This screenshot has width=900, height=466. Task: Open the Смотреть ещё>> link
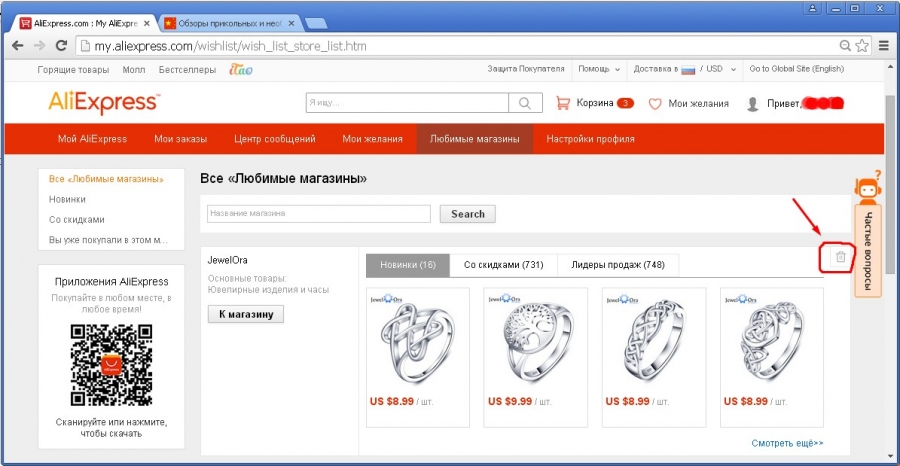[787, 443]
